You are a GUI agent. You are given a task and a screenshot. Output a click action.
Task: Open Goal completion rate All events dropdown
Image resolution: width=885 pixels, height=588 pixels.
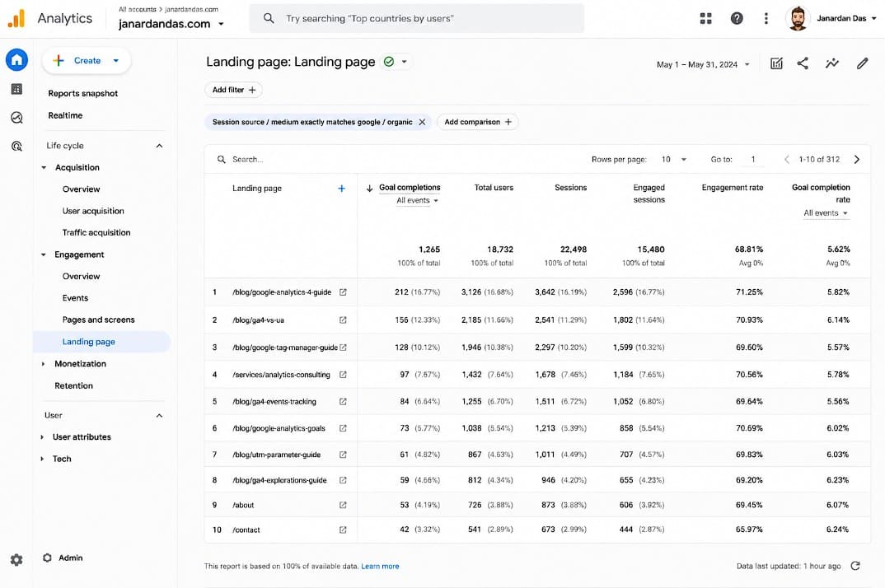pyautogui.click(x=826, y=212)
